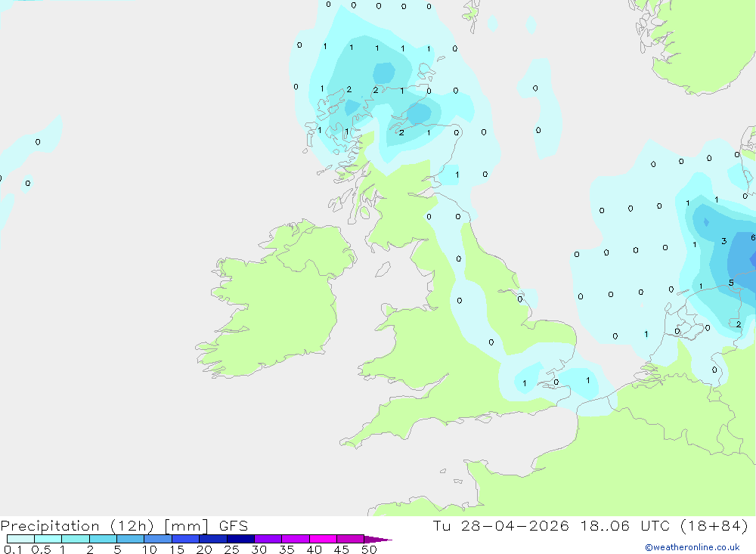The width and height of the screenshot is (756, 554).
Task: Click the '15' legend scale label
Action: [177, 549]
